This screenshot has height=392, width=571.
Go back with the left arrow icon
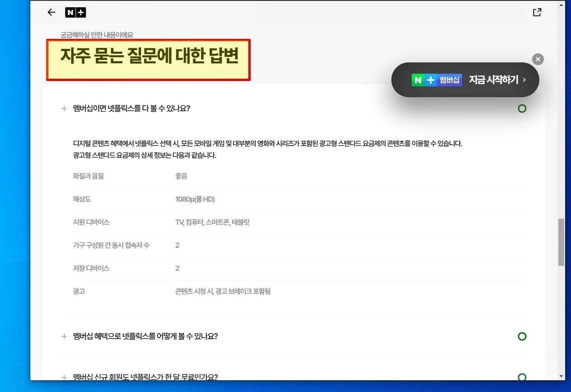(52, 12)
